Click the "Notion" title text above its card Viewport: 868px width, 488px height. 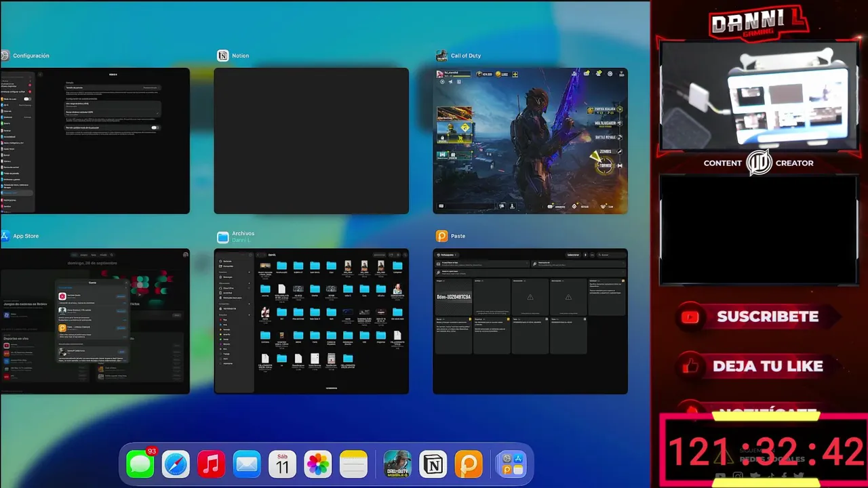(x=241, y=56)
